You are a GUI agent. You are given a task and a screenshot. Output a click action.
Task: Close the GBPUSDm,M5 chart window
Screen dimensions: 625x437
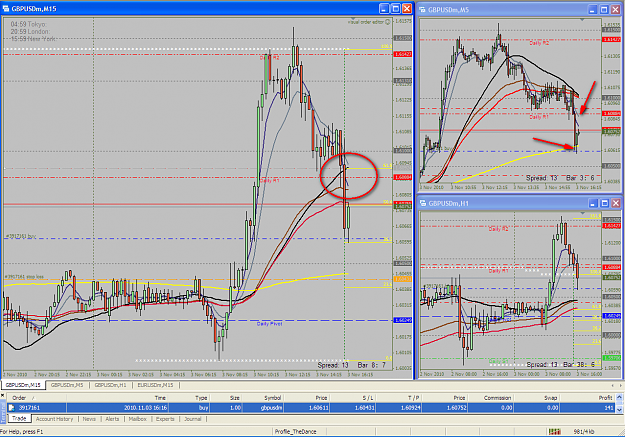tap(615, 10)
